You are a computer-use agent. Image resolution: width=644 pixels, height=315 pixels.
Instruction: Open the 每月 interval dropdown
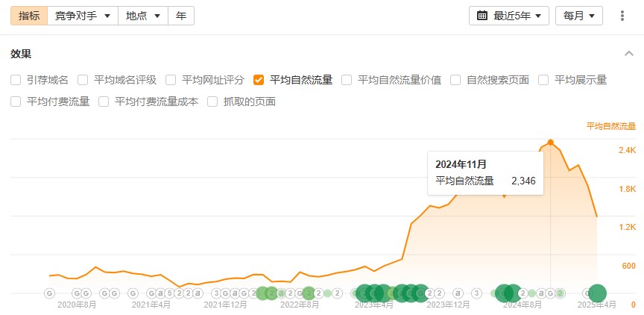[579, 16]
